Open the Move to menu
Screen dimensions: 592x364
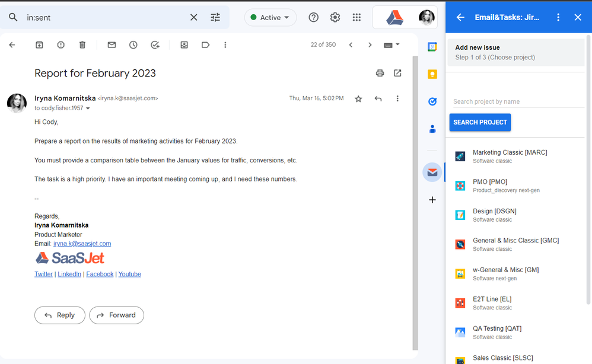click(x=184, y=45)
